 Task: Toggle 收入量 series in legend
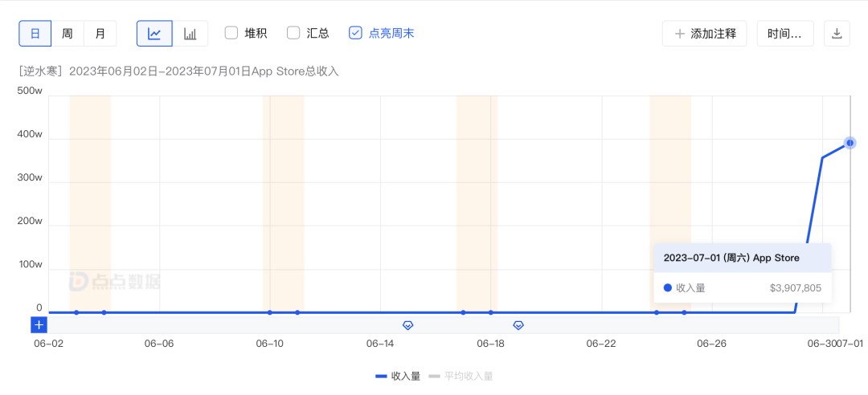[398, 376]
